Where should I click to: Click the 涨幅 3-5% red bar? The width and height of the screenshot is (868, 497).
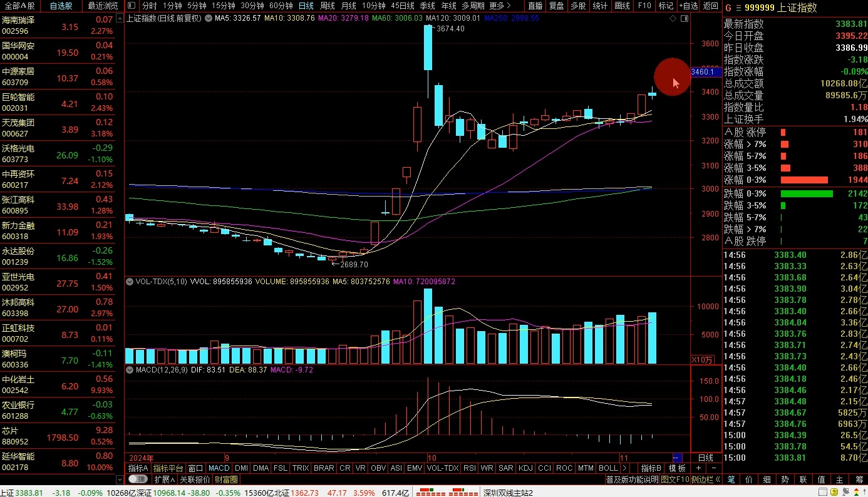[x=785, y=168]
